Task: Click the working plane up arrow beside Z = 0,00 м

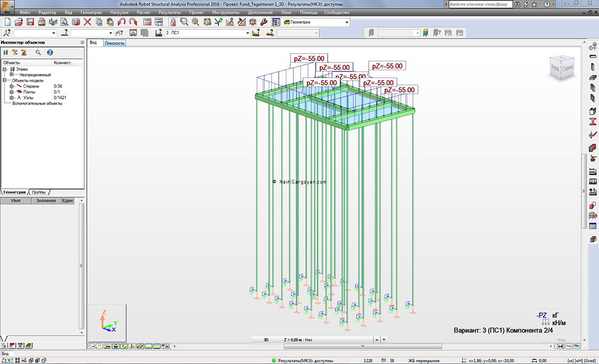Action: [x=377, y=340]
